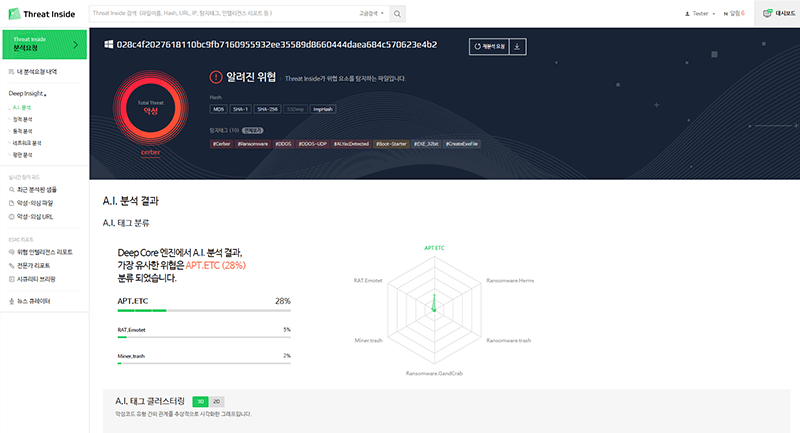Download the sample with the download icon
Viewport: 800px width, 433px height.
pyautogui.click(x=518, y=46)
